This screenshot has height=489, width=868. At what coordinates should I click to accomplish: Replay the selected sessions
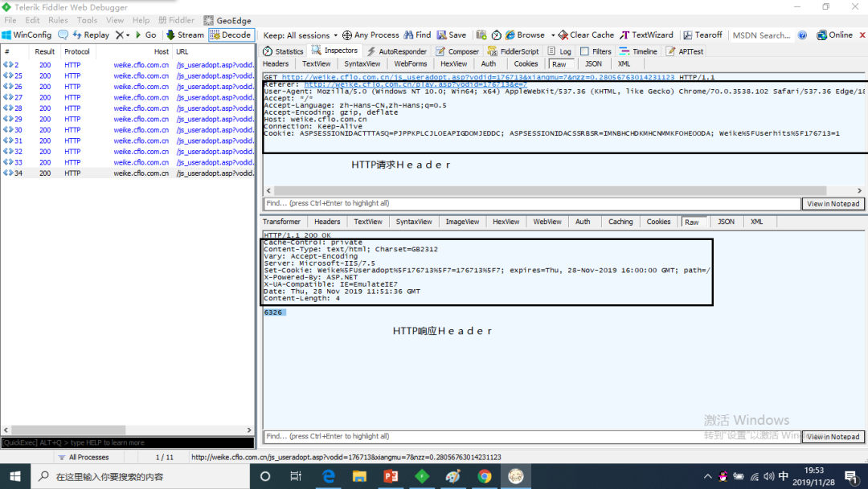[x=91, y=35]
